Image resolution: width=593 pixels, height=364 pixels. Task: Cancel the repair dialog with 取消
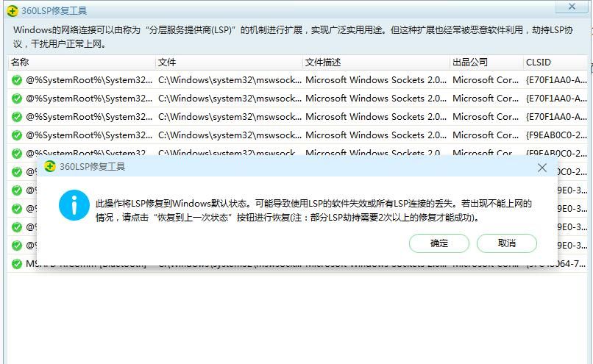pos(506,243)
